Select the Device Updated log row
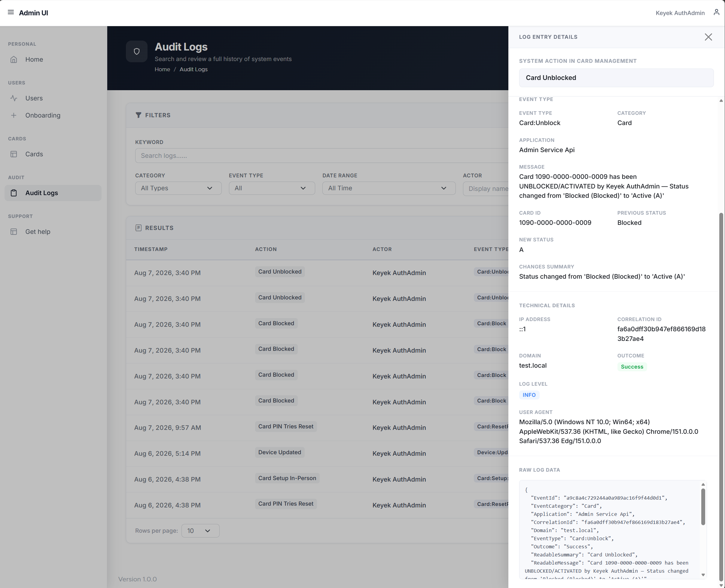This screenshot has height=588, width=725. [317, 454]
